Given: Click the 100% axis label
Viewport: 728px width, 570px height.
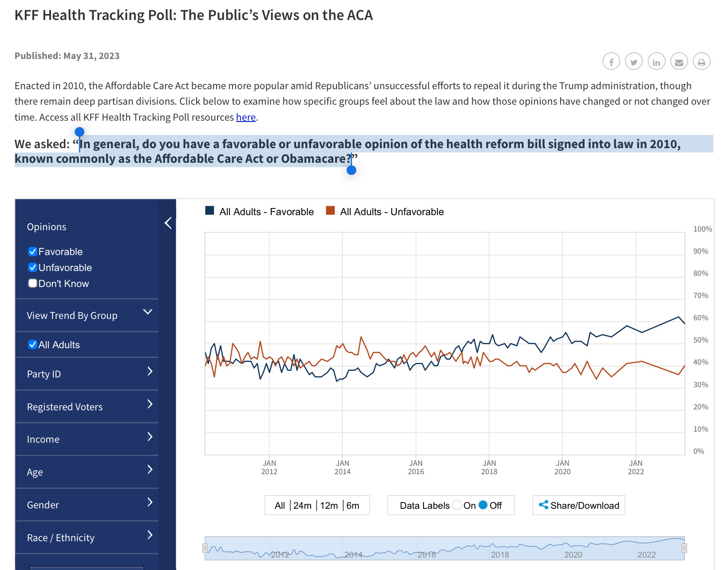Looking at the screenshot, I should (x=703, y=229).
